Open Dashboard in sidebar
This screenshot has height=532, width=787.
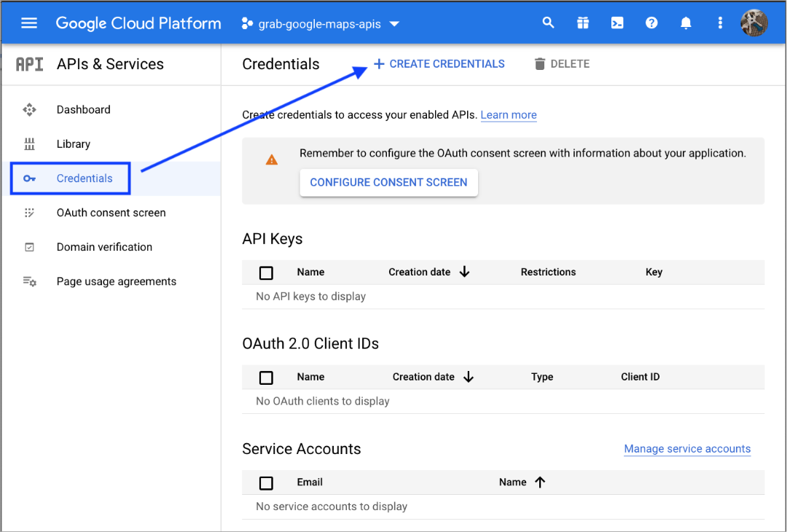point(83,109)
